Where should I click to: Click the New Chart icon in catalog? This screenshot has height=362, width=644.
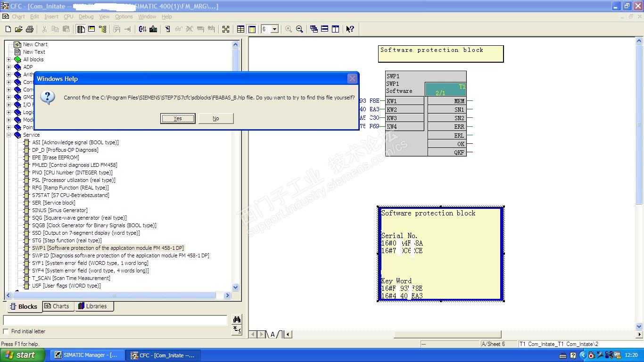[17, 44]
